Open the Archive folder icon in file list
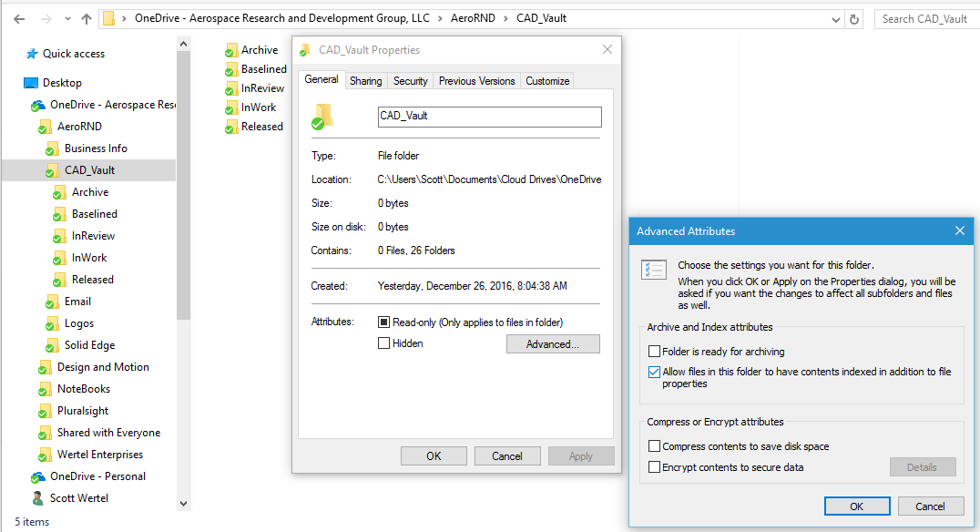980x532 pixels. (x=231, y=50)
